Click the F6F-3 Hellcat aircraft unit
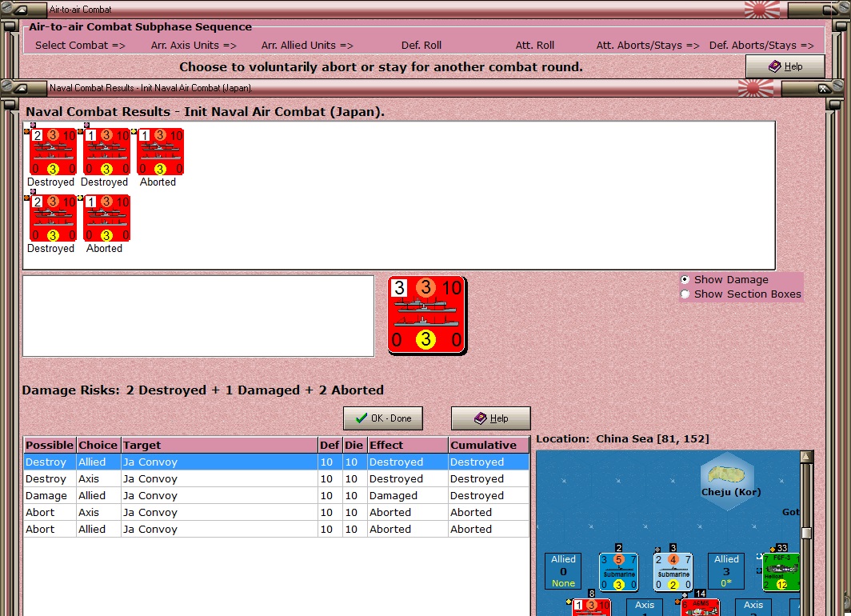Viewport: 851px width, 616px height. click(x=781, y=571)
